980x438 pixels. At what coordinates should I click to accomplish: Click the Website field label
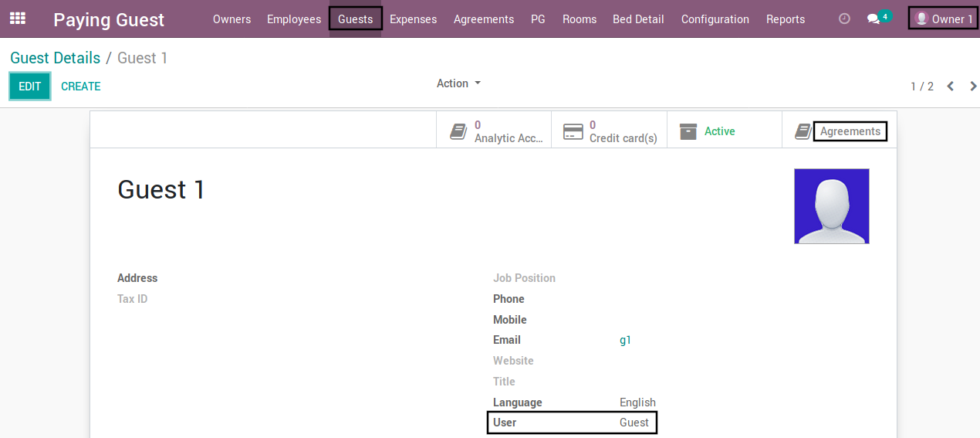click(x=513, y=361)
